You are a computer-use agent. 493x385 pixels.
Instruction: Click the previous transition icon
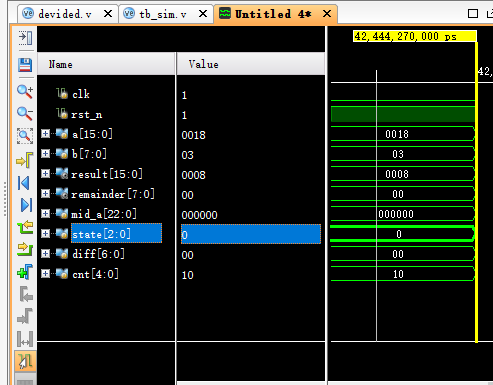click(25, 227)
